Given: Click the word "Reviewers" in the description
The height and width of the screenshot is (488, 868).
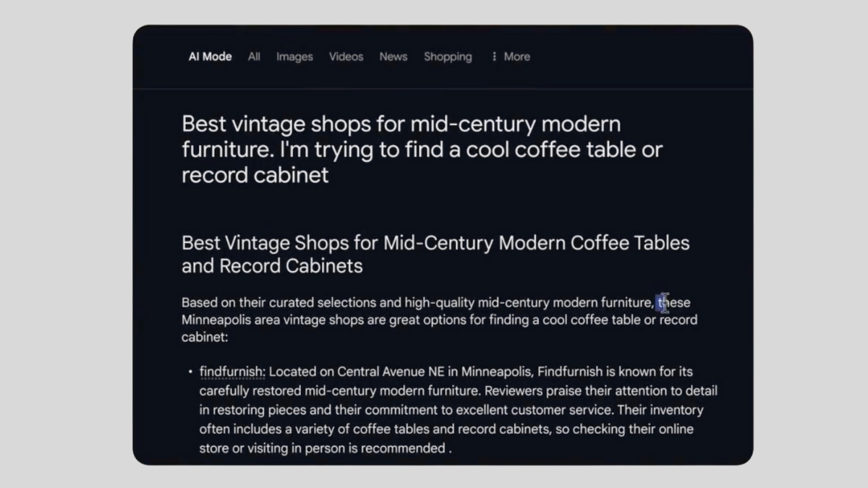Looking at the screenshot, I should point(513,391).
